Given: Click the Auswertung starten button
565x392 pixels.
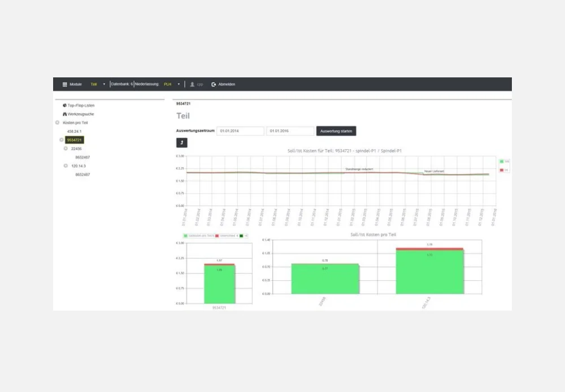Looking at the screenshot, I should [x=336, y=131].
